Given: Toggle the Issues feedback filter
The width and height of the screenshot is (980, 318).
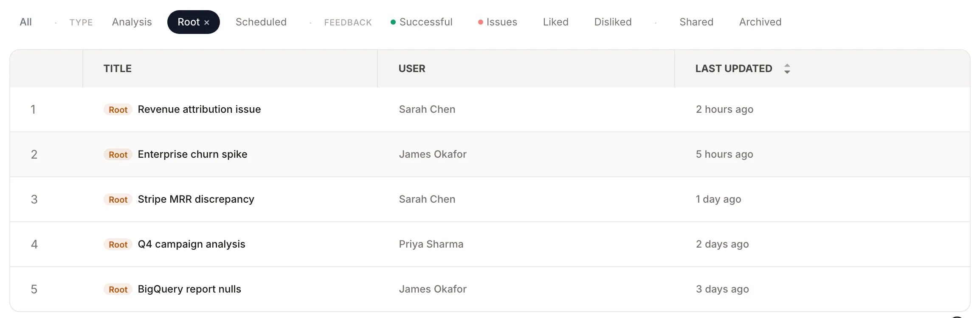Looking at the screenshot, I should tap(501, 22).
